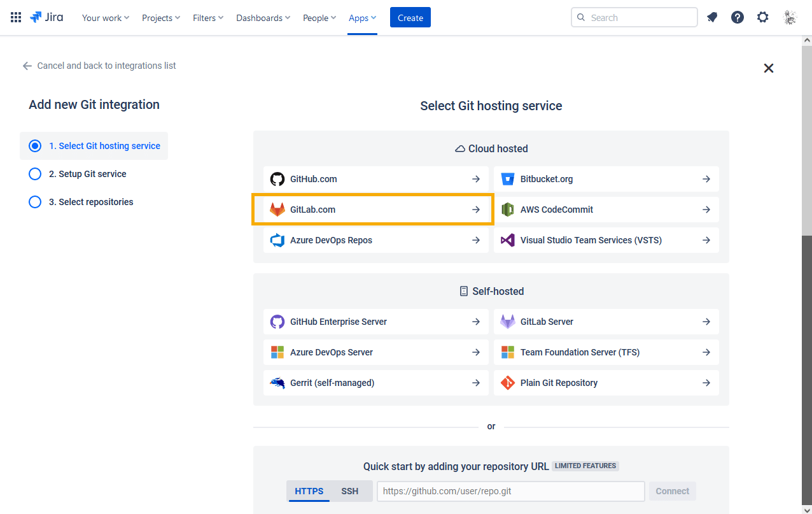Click the GitHub Enterprise Server icon
The height and width of the screenshot is (514, 812).
click(277, 322)
